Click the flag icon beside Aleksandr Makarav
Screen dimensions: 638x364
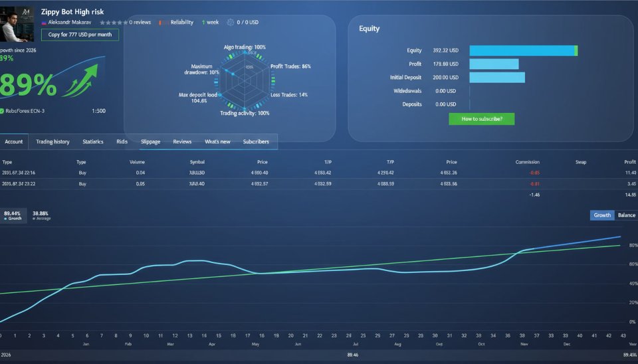pyautogui.click(x=44, y=23)
